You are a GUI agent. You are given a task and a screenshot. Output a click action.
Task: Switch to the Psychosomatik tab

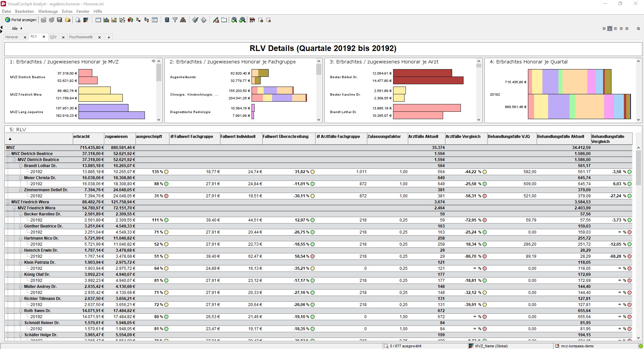coord(81,37)
